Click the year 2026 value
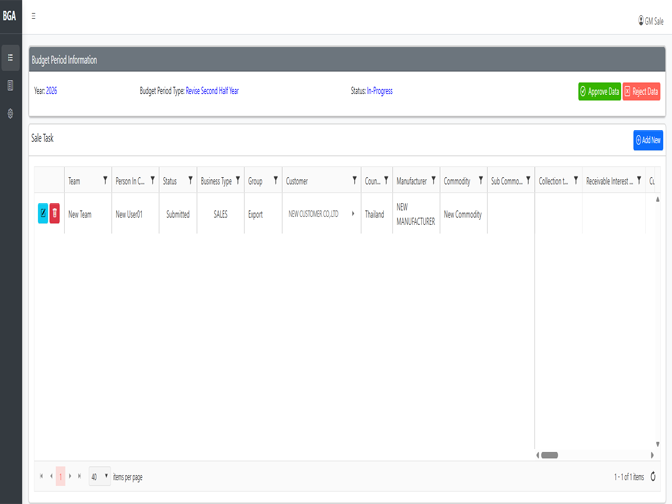672x504 pixels. (51, 90)
